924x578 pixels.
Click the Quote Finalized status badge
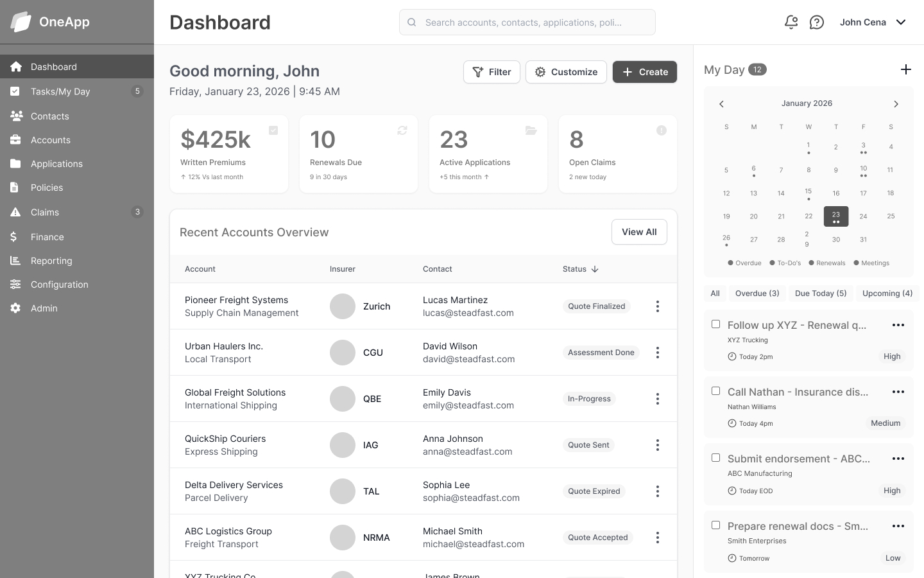(596, 306)
